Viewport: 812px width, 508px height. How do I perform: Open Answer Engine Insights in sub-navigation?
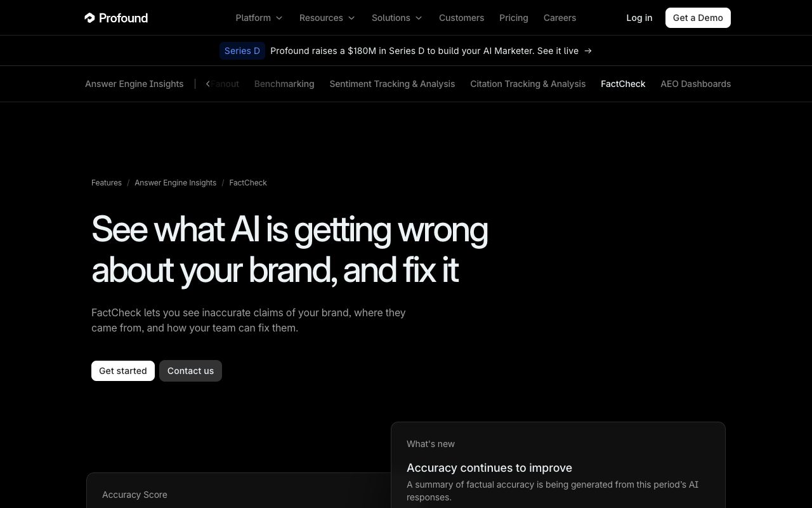(134, 84)
